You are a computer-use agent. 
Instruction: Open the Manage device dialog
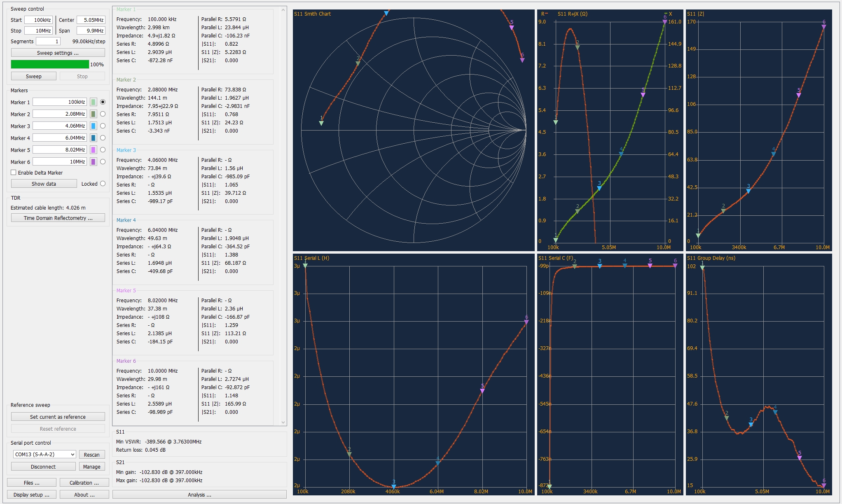92,467
